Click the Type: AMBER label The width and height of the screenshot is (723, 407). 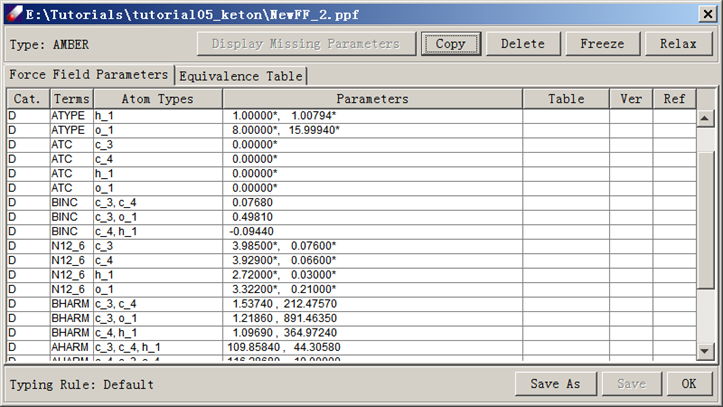tap(49, 45)
